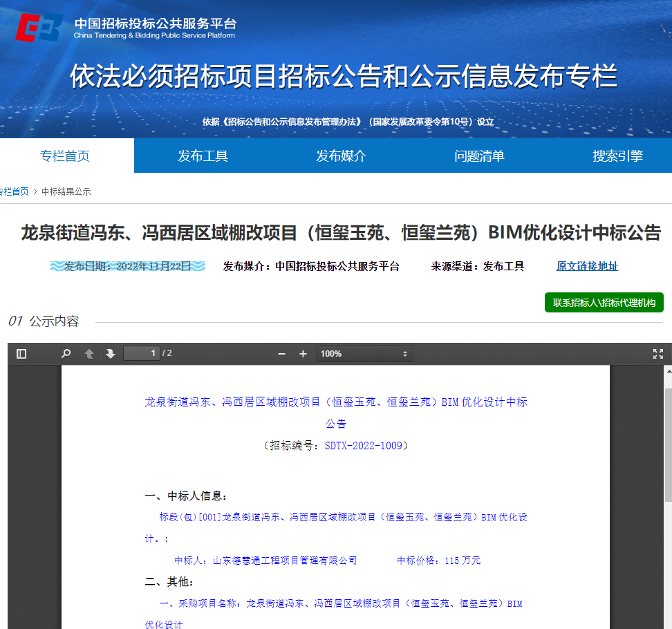Screen dimensions: 672x629
Task: Select the 发布媒介 tab
Action: pos(341,156)
